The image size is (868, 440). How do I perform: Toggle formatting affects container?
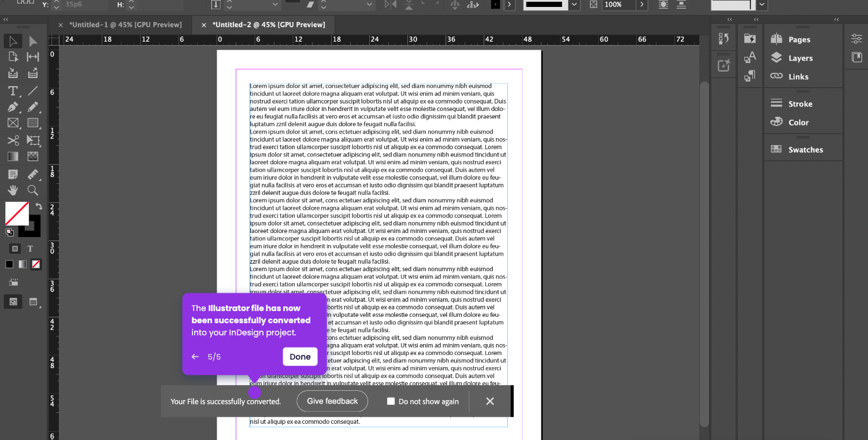(x=16, y=249)
